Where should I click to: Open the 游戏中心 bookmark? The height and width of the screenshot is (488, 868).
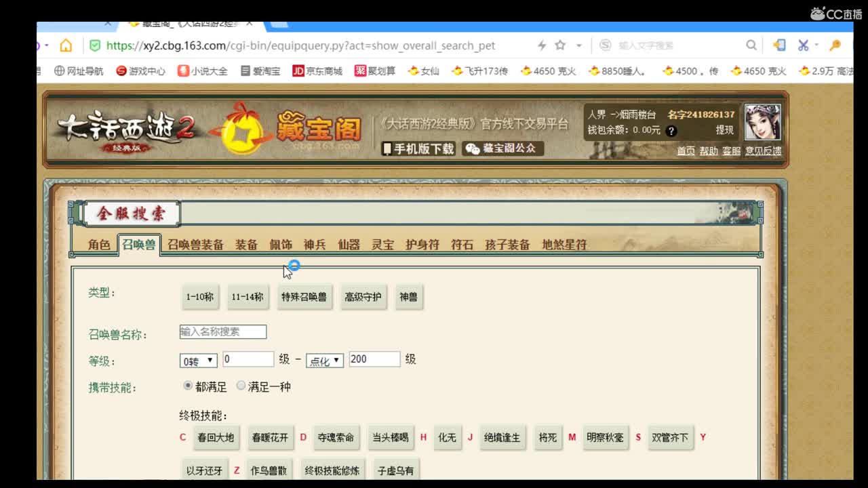click(x=140, y=70)
